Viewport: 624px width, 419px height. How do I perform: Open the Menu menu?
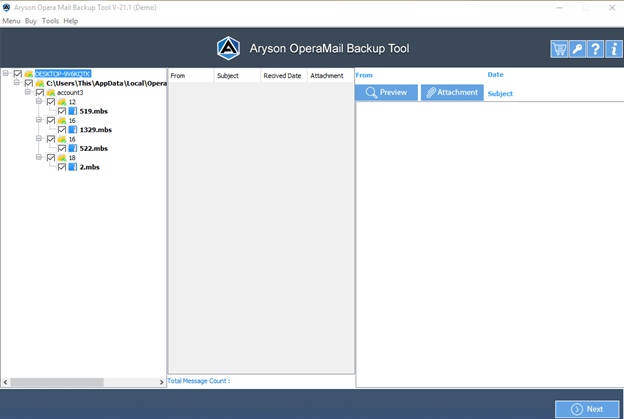pos(11,21)
